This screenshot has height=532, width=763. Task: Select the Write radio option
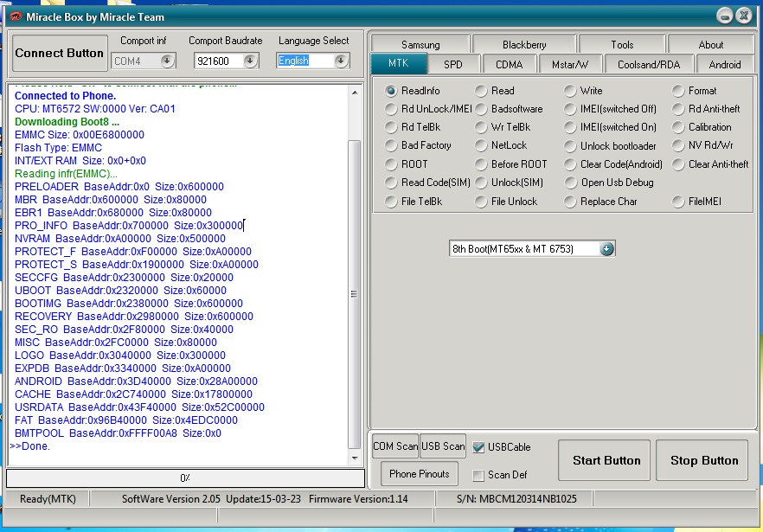(570, 91)
